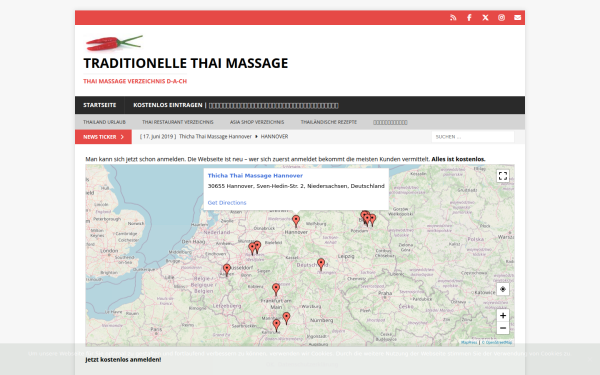Open Thai Restaurant Verzeichnis menu item
This screenshot has width=600, height=375.
(178, 122)
